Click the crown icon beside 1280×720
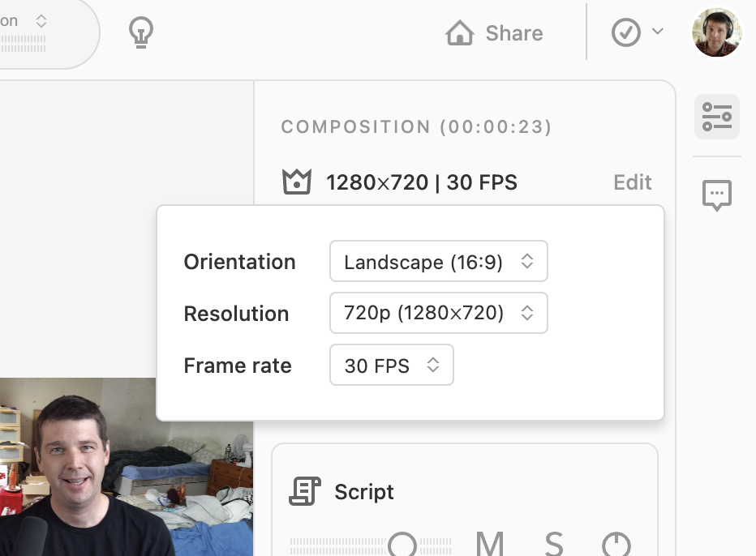This screenshot has width=756, height=556. 297,182
